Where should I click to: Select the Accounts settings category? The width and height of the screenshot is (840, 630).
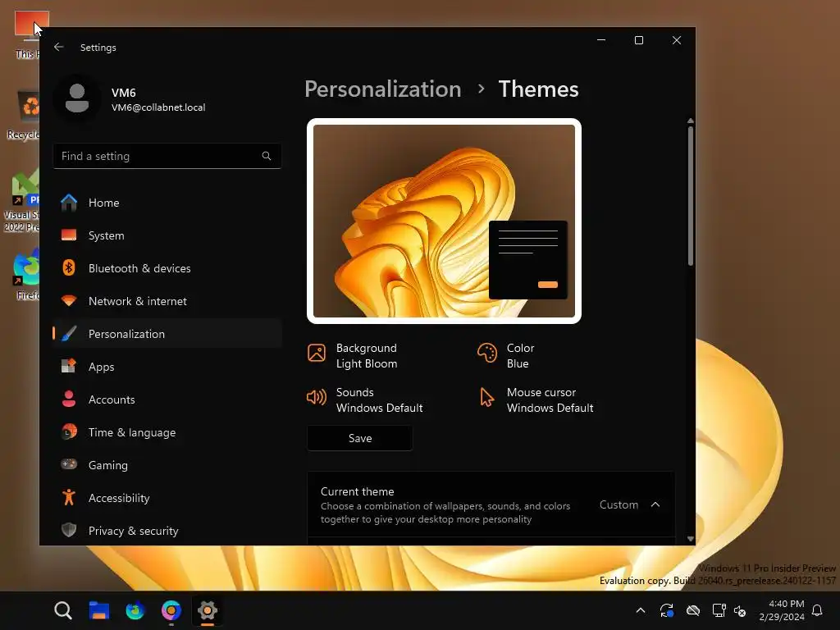(167, 399)
